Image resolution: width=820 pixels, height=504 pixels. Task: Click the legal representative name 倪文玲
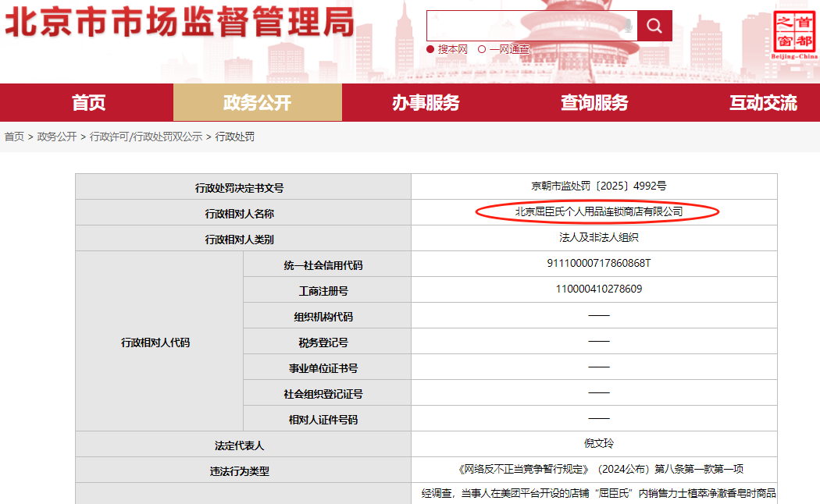coord(599,443)
